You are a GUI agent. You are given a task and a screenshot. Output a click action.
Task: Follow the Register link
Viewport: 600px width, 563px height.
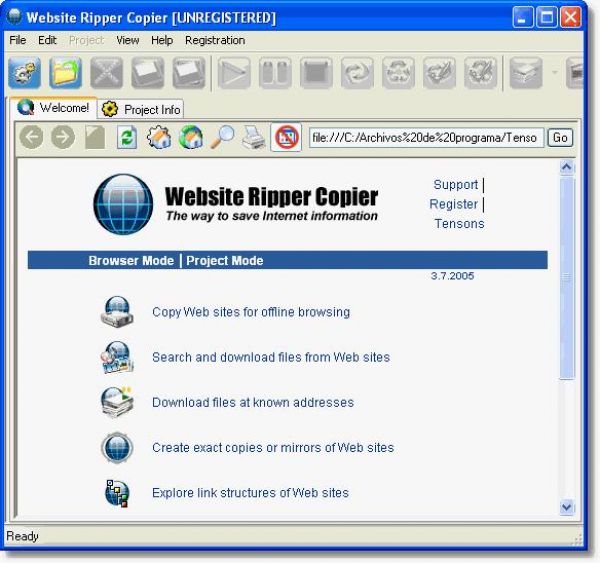[453, 204]
